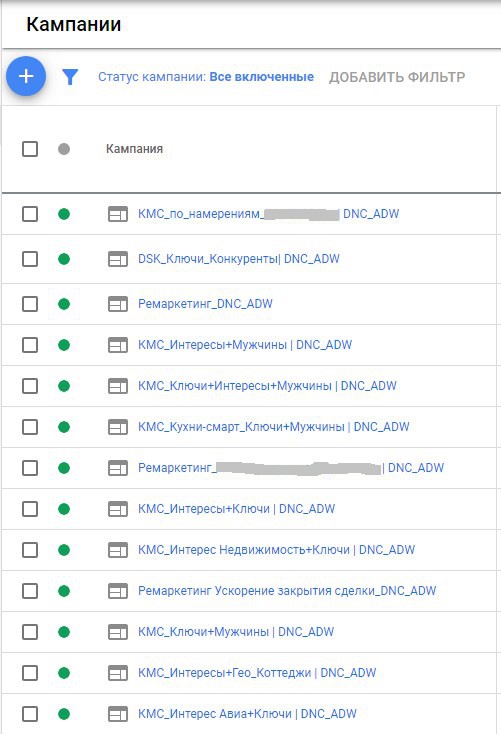Click the Кампании page heading
Viewport: 501px width, 734px height.
pos(74,24)
